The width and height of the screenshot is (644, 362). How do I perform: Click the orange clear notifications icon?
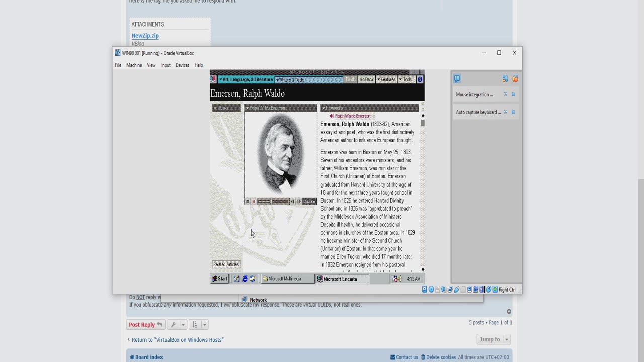515,79
